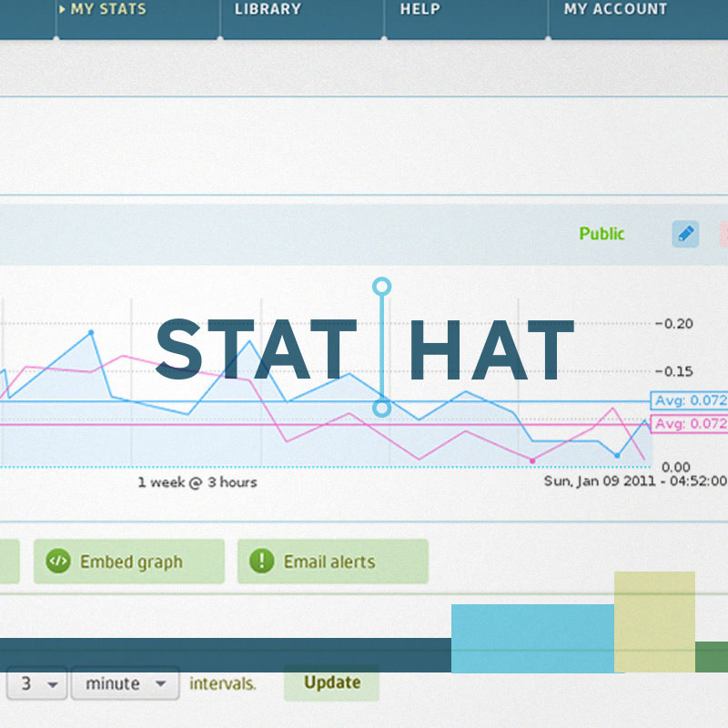Open the Email alerts dialog

click(332, 561)
